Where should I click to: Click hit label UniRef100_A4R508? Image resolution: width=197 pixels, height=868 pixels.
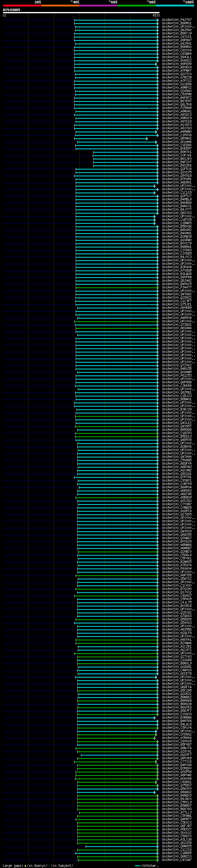(x=177, y=318)
